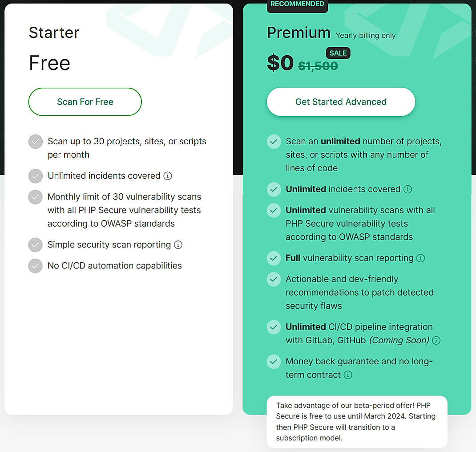Click the SALE badge next to pricing

tap(338, 53)
